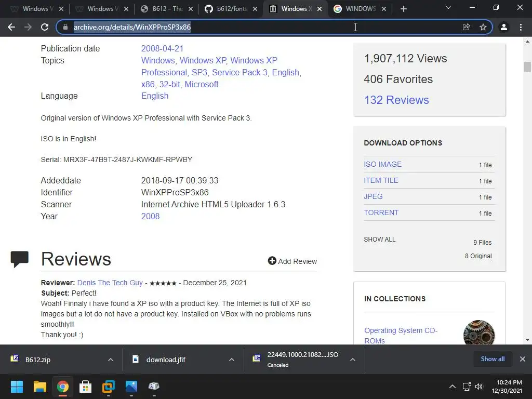Image resolution: width=532 pixels, height=399 pixels.
Task: Open Operating System CD-ROMs collection link
Action: pyautogui.click(x=401, y=336)
